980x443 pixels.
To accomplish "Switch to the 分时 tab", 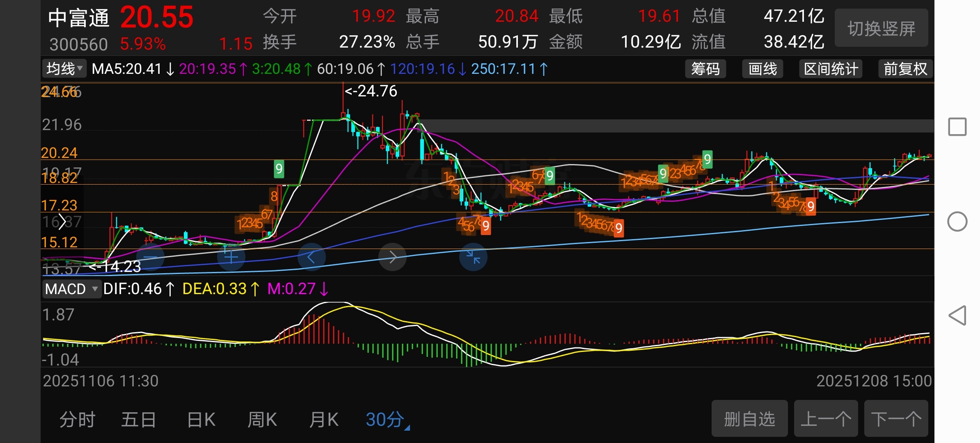I will pyautogui.click(x=77, y=420).
